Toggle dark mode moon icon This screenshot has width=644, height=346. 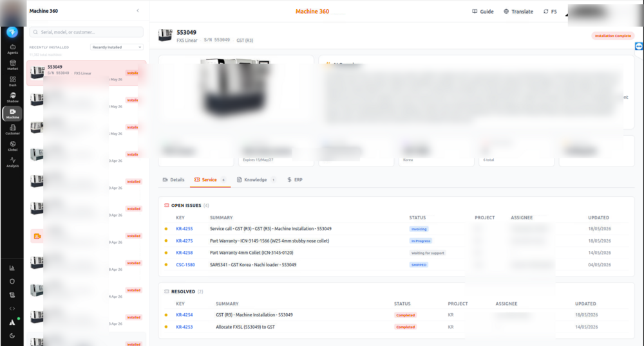[x=12, y=336]
